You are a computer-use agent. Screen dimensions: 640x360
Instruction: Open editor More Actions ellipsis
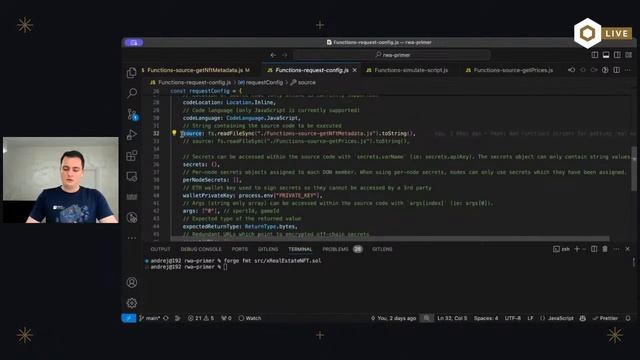pyautogui.click(x=628, y=70)
